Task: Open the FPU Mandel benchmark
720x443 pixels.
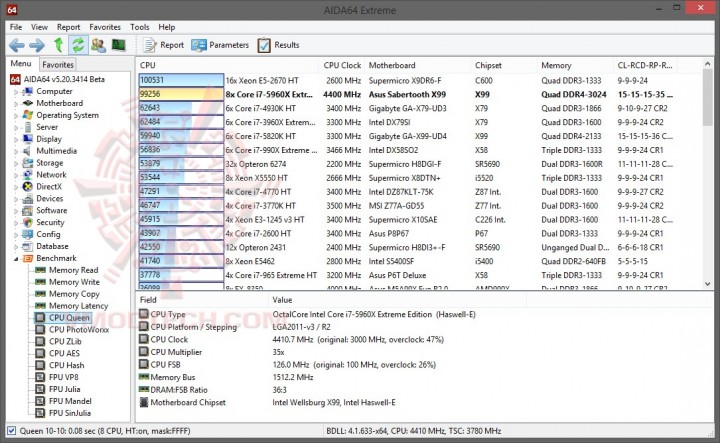Action: 70,401
